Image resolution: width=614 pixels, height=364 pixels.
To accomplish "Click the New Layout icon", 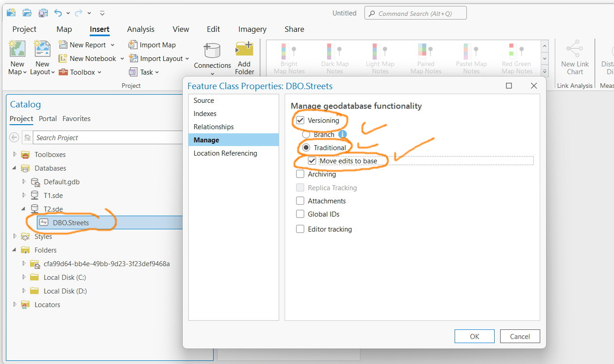I will pyautogui.click(x=42, y=49).
